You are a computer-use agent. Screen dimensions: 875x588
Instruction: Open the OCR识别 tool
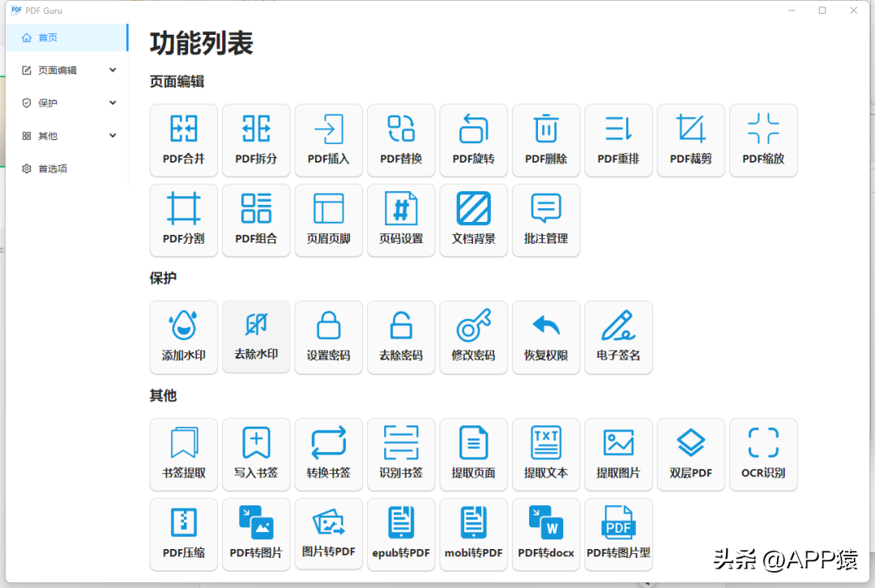click(763, 454)
